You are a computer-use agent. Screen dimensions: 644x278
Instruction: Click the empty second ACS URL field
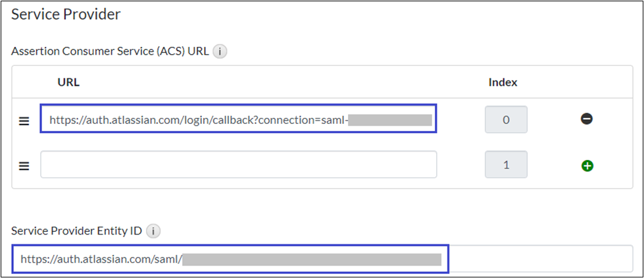click(238, 165)
